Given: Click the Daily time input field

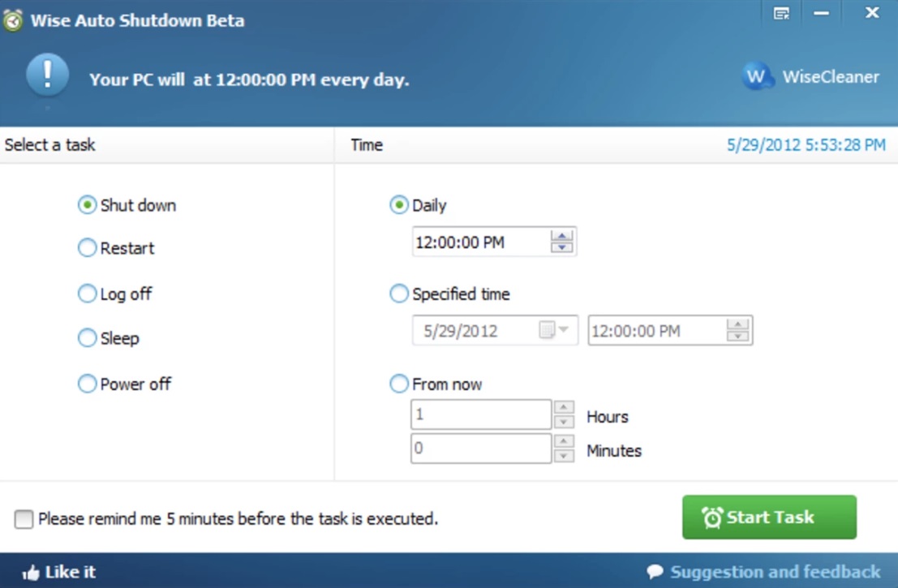Looking at the screenshot, I should [x=479, y=242].
